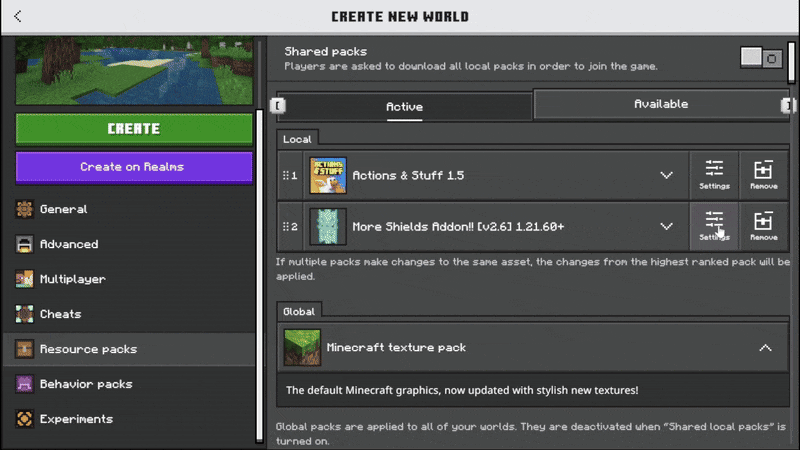
Task: Remove the More Shields Addon pack
Action: click(x=763, y=226)
